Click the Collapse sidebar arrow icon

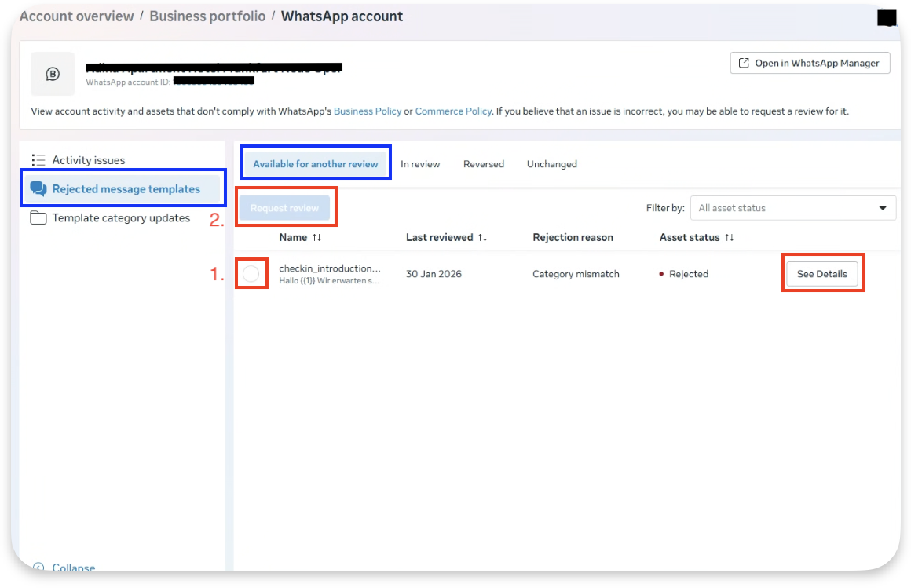[38, 567]
